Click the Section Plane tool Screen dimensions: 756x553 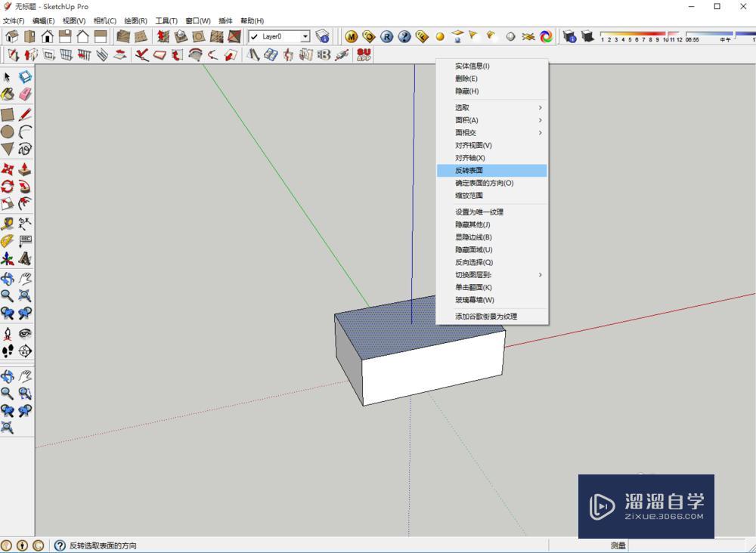coord(25,351)
